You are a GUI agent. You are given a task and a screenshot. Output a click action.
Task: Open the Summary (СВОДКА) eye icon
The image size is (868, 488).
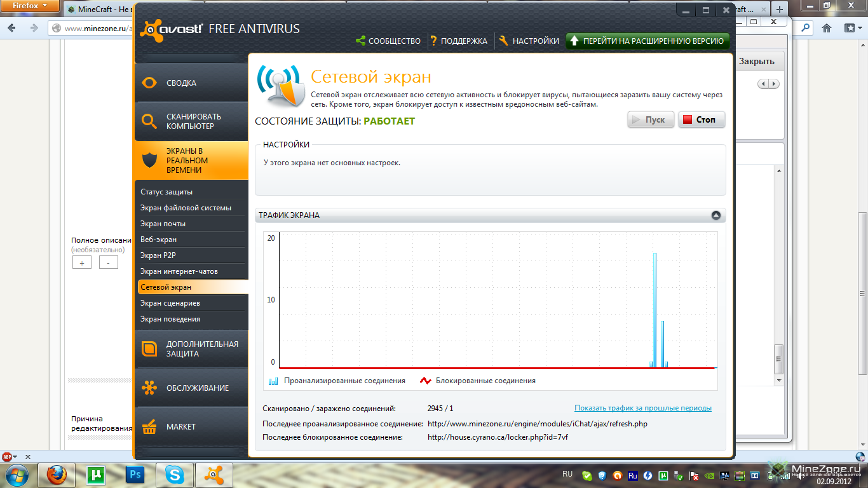tap(149, 83)
